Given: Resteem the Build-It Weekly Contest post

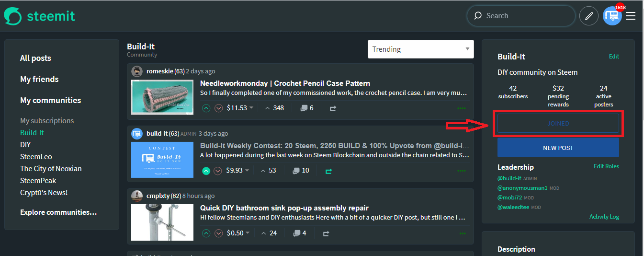Looking at the screenshot, I should [328, 171].
